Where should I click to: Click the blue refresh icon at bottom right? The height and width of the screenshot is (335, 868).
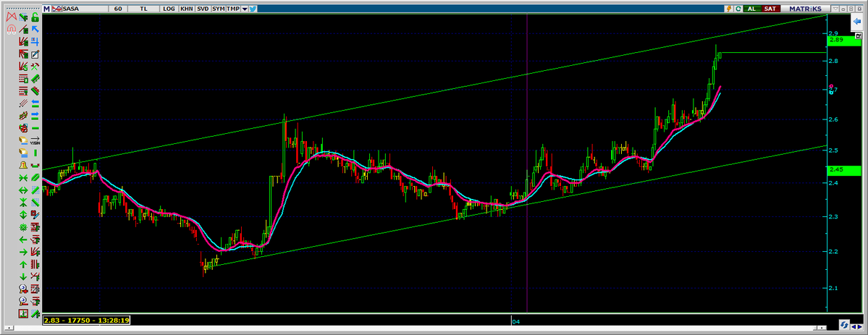click(845, 324)
